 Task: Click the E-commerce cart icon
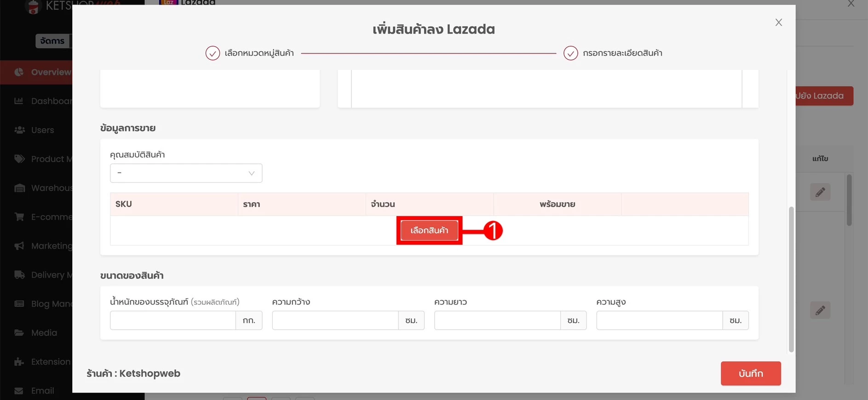[x=19, y=217]
